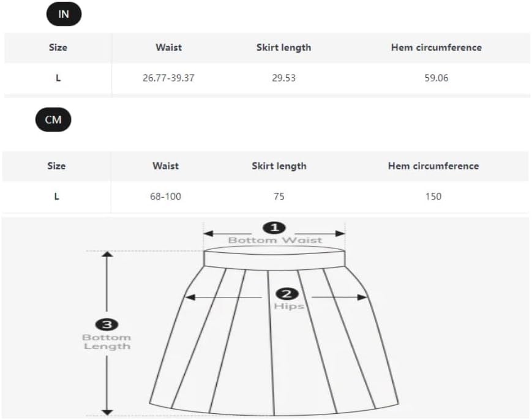Click the Bottom Length label text
Image resolution: width=532 pixels, height=420 pixels.
tap(107, 342)
